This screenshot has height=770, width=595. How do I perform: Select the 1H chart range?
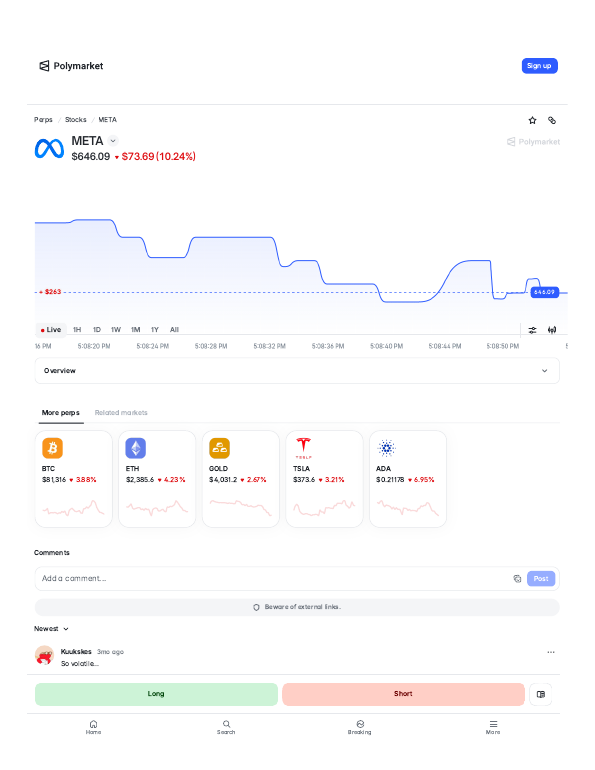point(77,330)
